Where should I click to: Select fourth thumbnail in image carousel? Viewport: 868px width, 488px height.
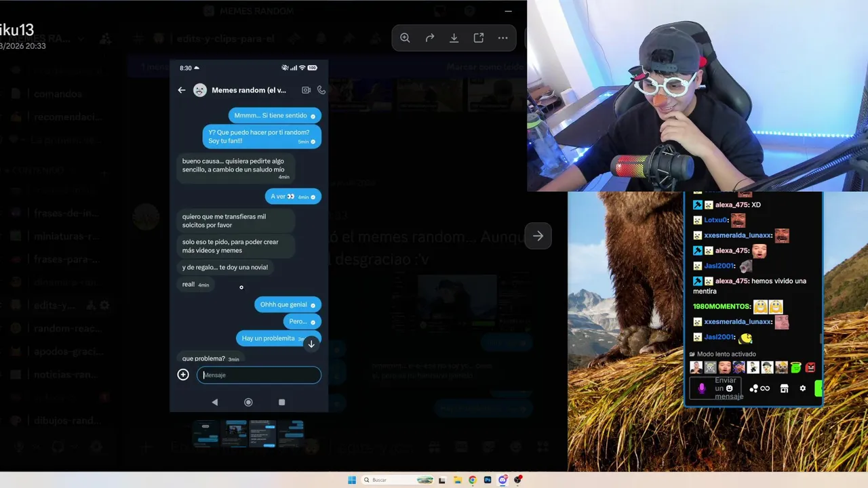290,434
